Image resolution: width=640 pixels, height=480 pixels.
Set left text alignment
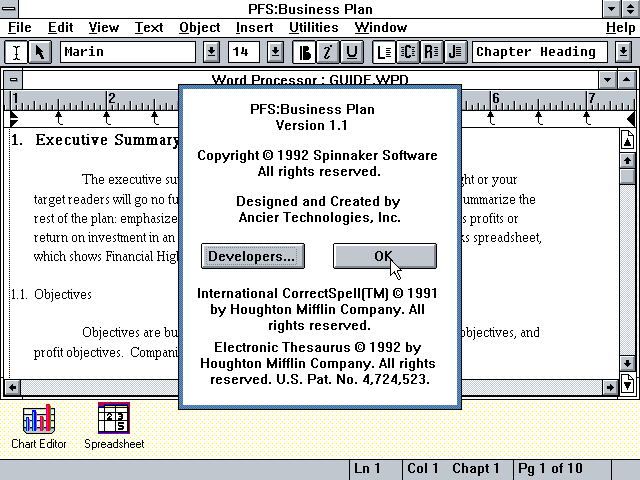click(384, 52)
